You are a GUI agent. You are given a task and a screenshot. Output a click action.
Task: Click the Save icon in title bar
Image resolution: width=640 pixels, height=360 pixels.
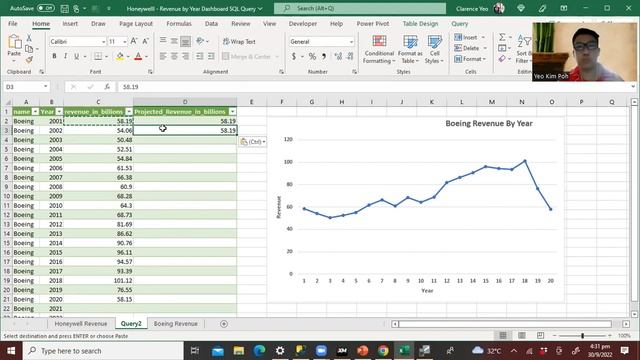click(64, 8)
